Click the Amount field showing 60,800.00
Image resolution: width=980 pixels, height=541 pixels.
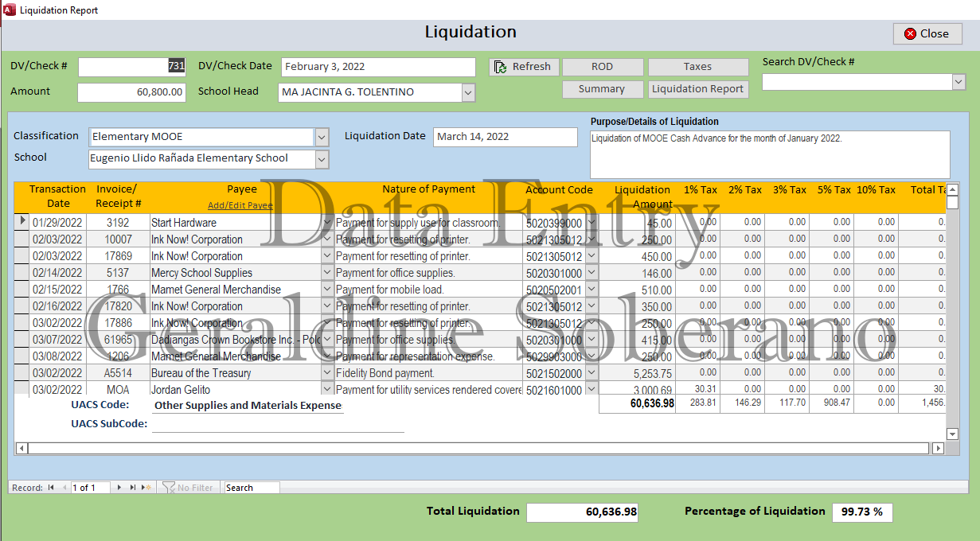tap(132, 92)
